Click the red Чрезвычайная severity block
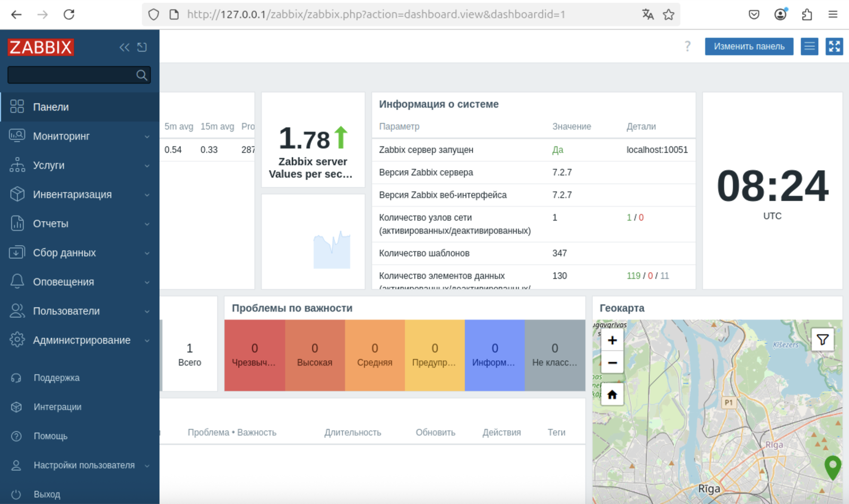Image resolution: width=849 pixels, height=504 pixels. [x=255, y=355]
